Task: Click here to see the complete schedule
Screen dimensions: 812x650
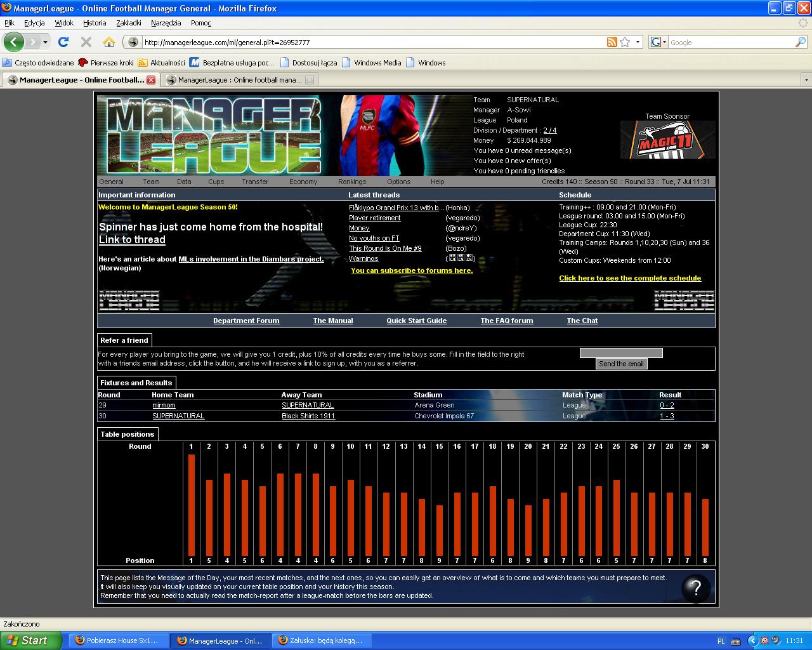Action: (630, 278)
